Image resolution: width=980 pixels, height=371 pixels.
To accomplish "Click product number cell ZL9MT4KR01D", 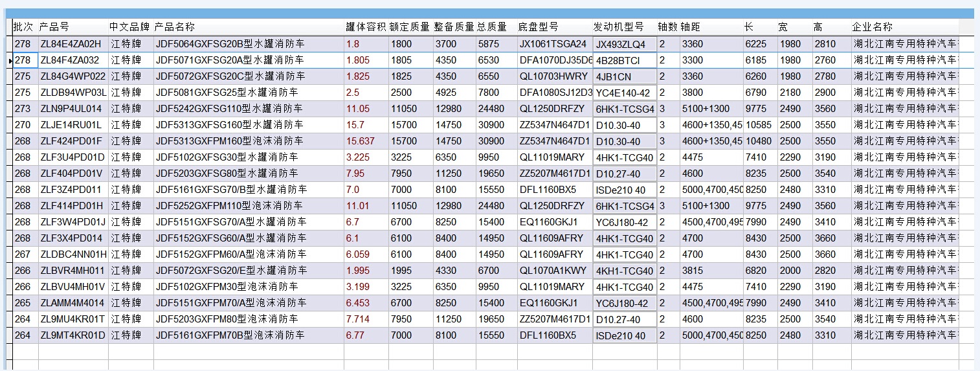I will click(71, 335).
